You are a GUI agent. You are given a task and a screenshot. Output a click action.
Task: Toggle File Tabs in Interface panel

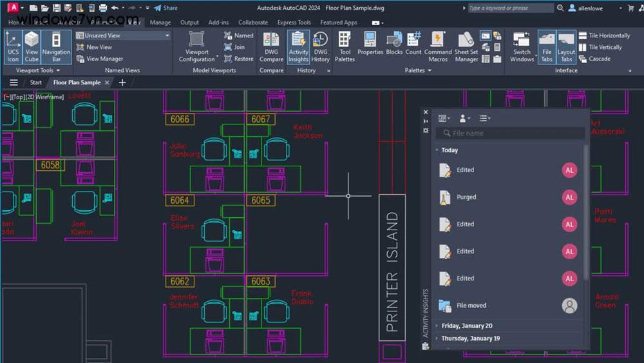click(547, 47)
